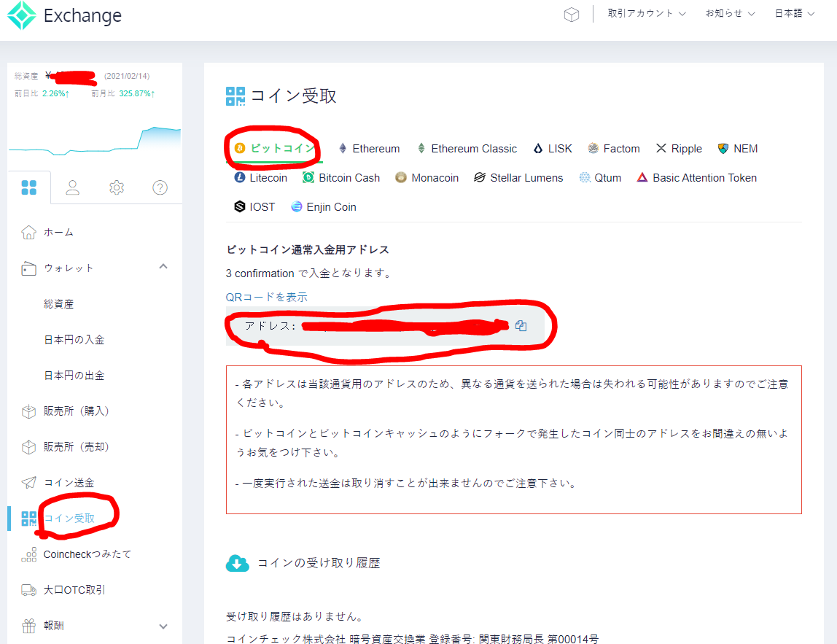This screenshot has width=837, height=644.
Task: Copy the Bitcoin deposit address
Action: coord(521,326)
